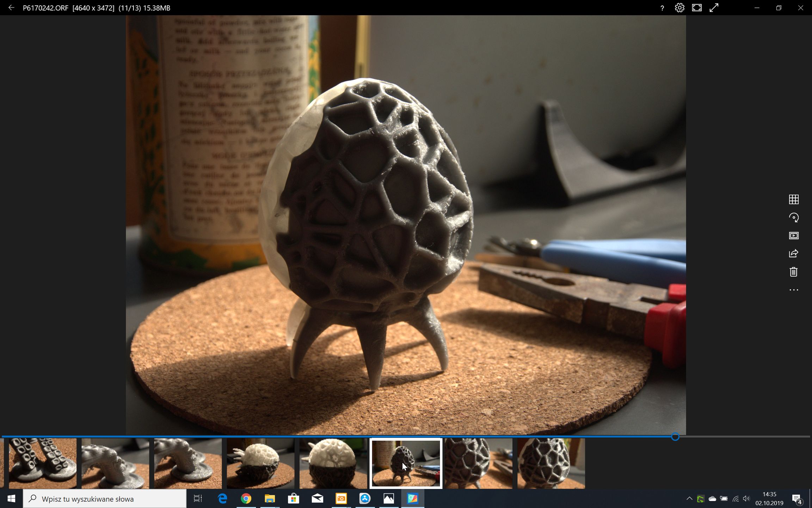
Task: Click the rotate image icon
Action: (x=794, y=217)
